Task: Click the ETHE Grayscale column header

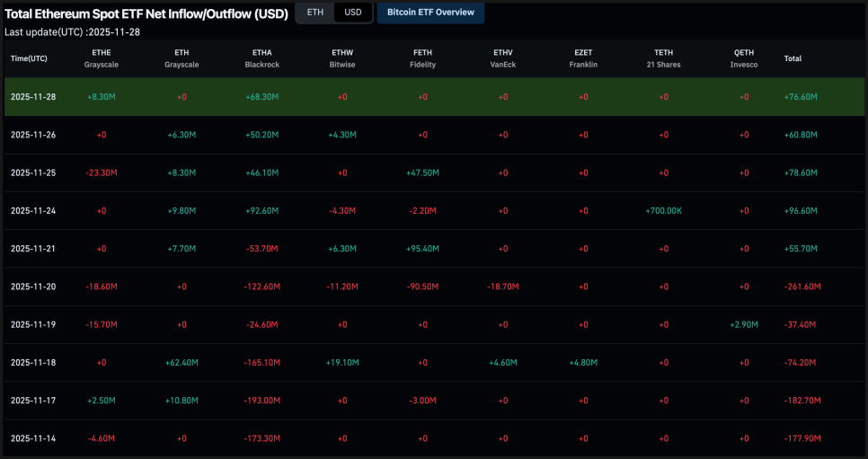Action: [101, 58]
